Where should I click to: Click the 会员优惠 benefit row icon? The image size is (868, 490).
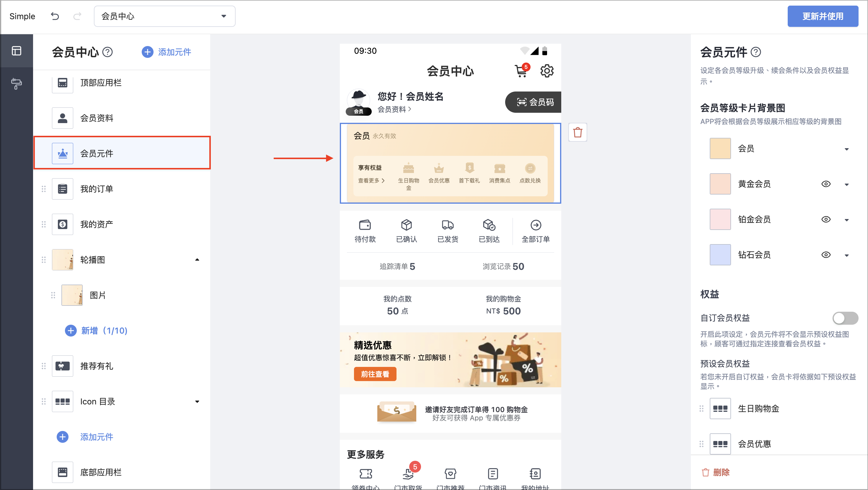coord(720,444)
